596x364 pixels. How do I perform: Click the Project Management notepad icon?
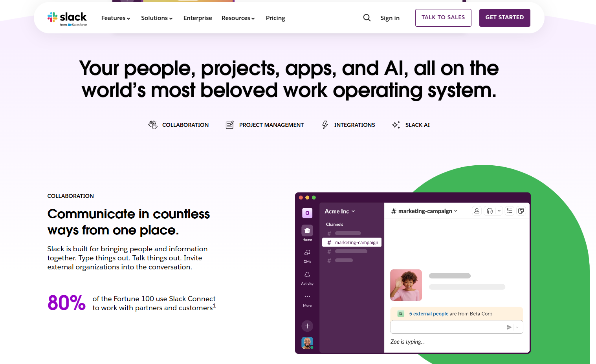[230, 125]
